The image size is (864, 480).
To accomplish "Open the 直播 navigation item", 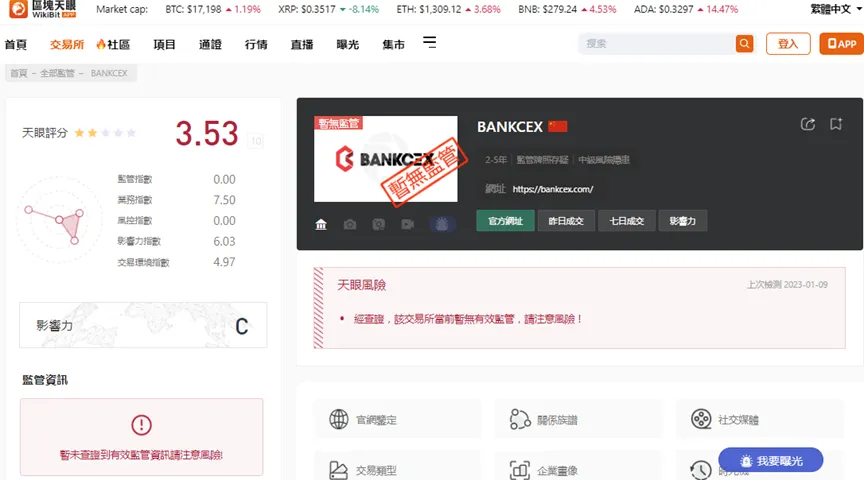I will [301, 45].
